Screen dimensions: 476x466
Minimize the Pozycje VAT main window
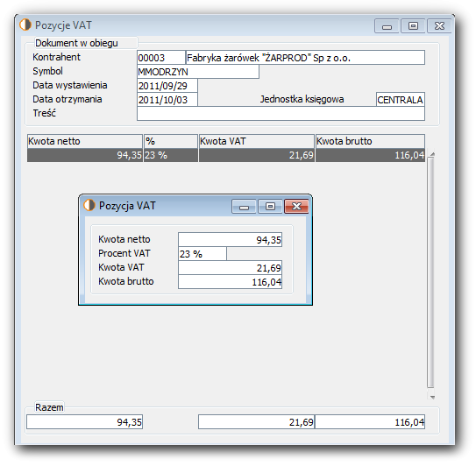tap(387, 25)
